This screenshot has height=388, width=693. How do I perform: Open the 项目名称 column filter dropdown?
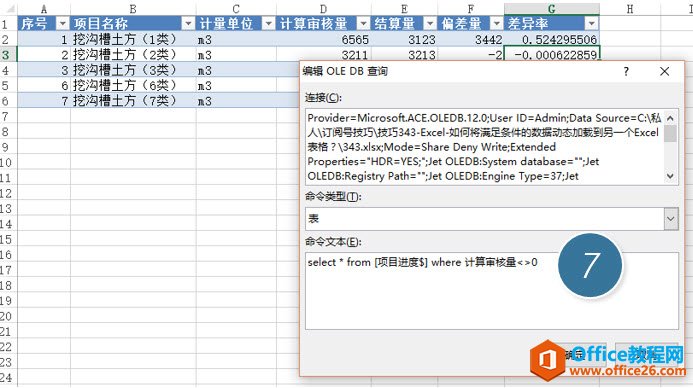coord(188,24)
